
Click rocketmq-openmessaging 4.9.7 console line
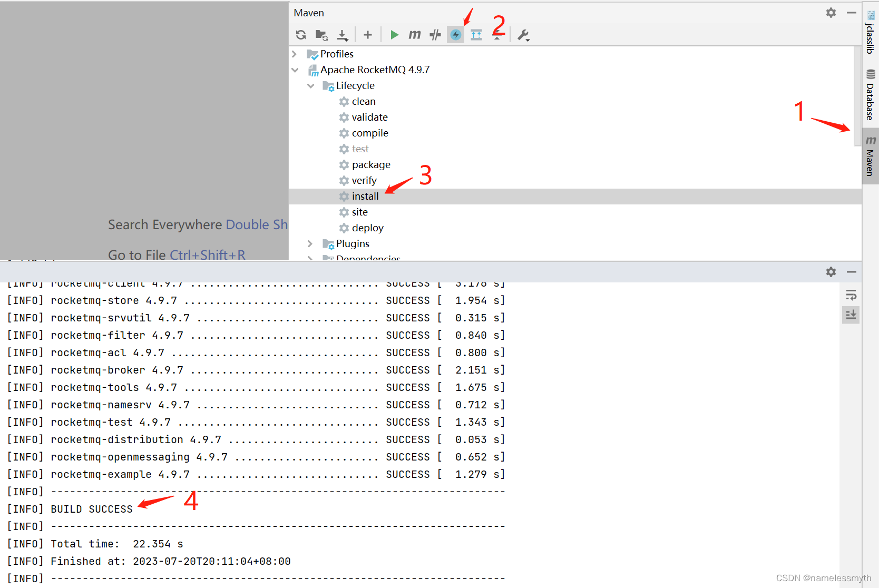tap(256, 457)
